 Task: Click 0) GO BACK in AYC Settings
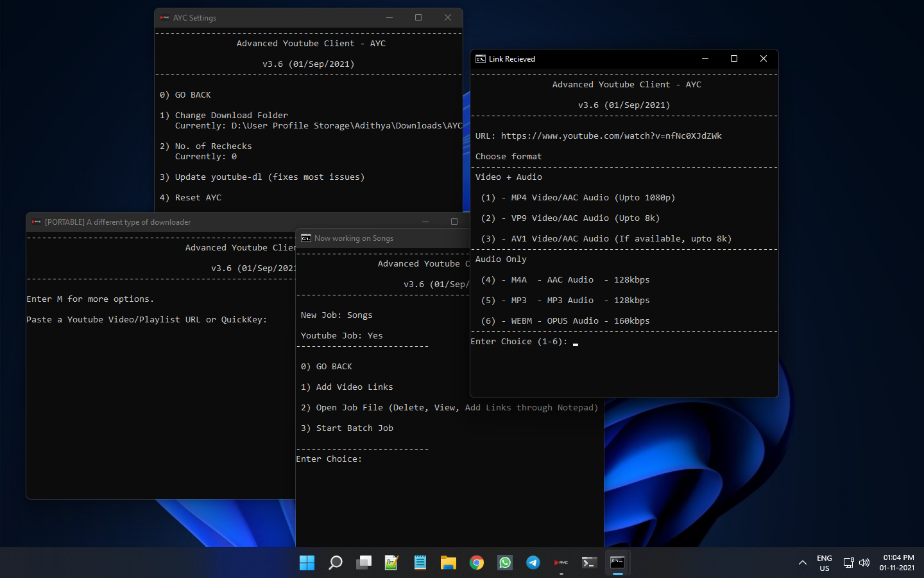[x=185, y=95]
